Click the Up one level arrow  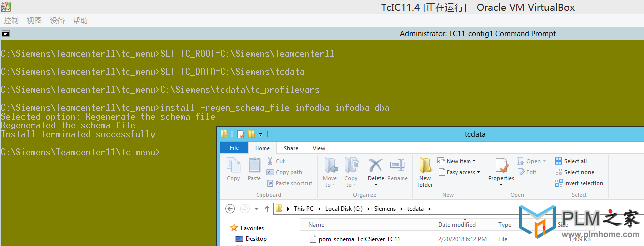[267, 209]
